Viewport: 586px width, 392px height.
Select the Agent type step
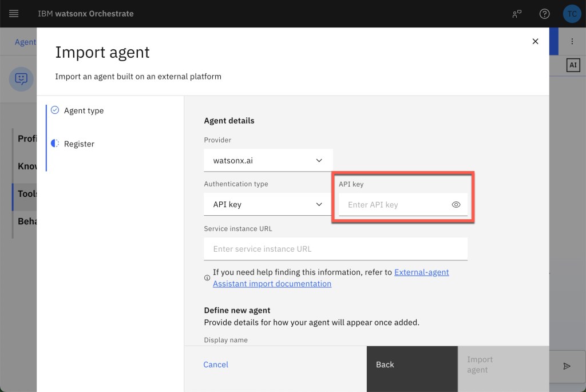coord(84,110)
